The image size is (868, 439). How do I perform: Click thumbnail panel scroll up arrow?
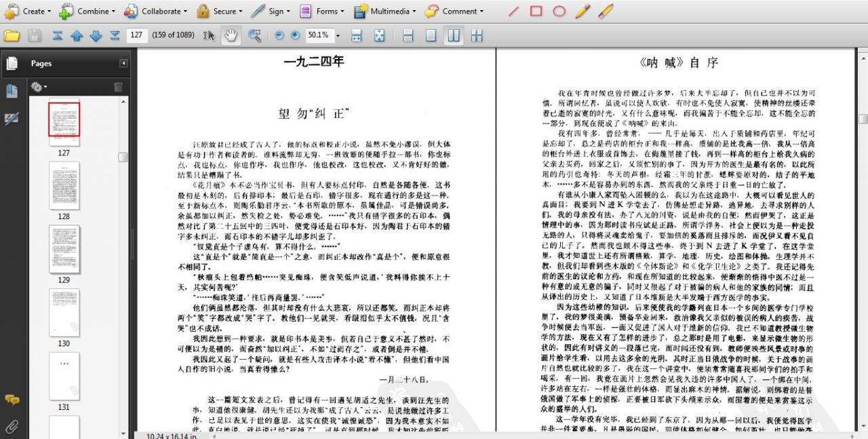(x=123, y=102)
